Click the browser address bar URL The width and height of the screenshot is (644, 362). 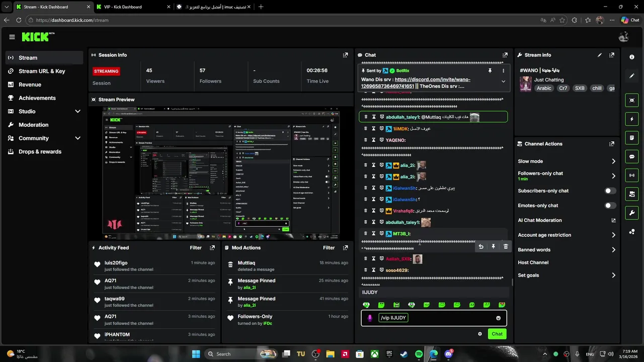(x=72, y=20)
